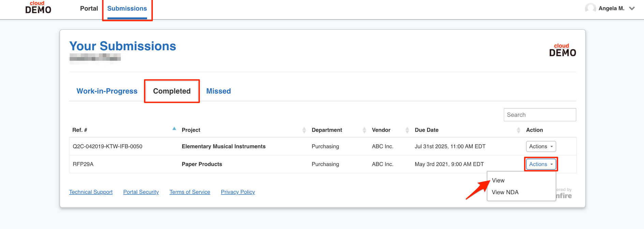Sort by Vendor column sort arrows

point(407,130)
